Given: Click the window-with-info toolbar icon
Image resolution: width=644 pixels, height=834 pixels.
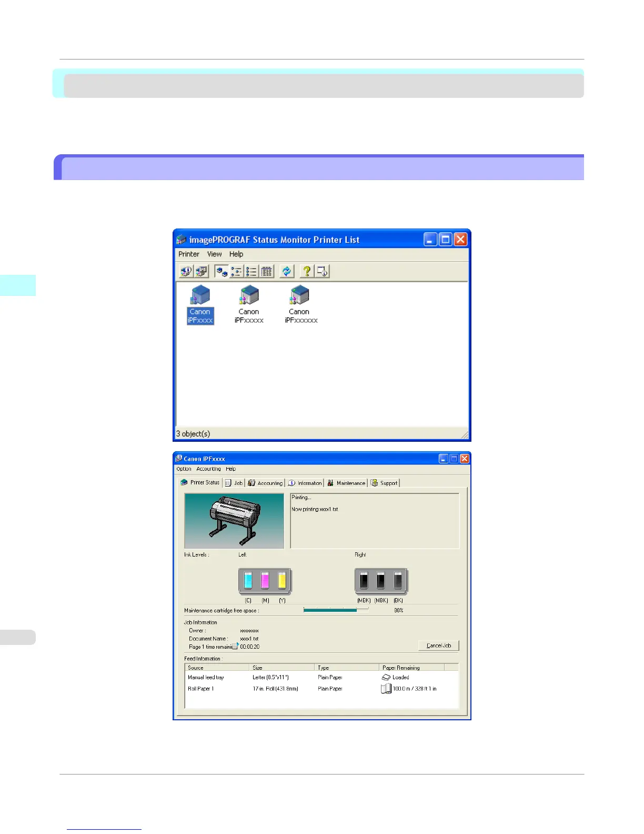Looking at the screenshot, I should (x=322, y=271).
